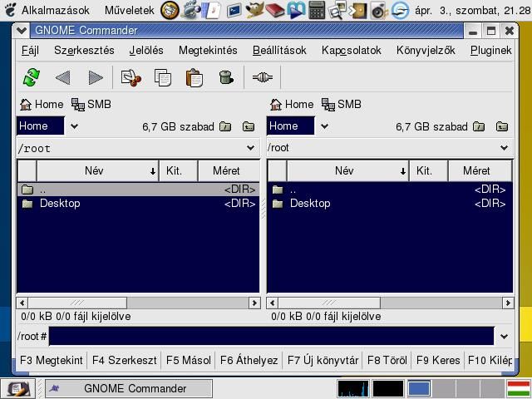Image resolution: width=532 pixels, height=399 pixels.
Task: Click the green refresh icon in toolbar
Action: coord(31,78)
